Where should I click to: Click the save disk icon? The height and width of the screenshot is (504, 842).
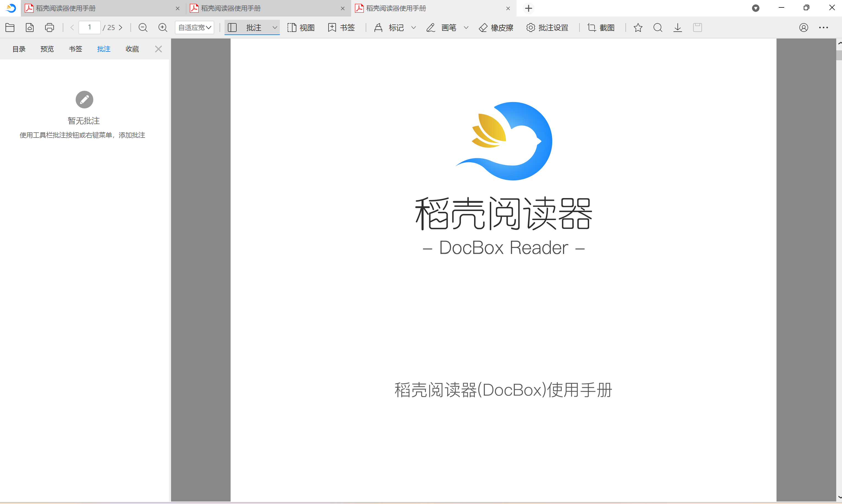[x=698, y=28]
